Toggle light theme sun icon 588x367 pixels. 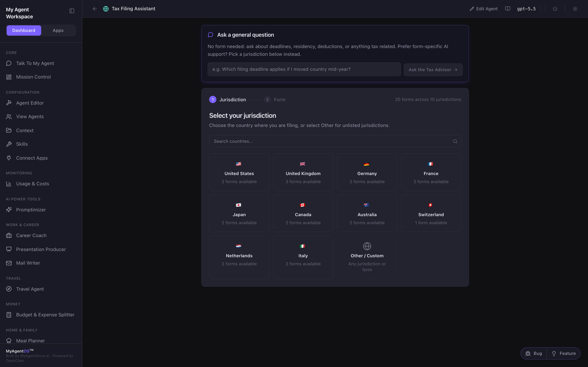[x=575, y=9]
